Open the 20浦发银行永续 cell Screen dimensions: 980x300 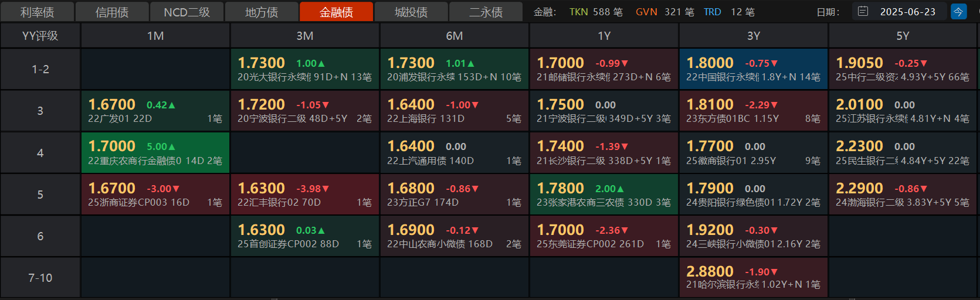click(455, 69)
